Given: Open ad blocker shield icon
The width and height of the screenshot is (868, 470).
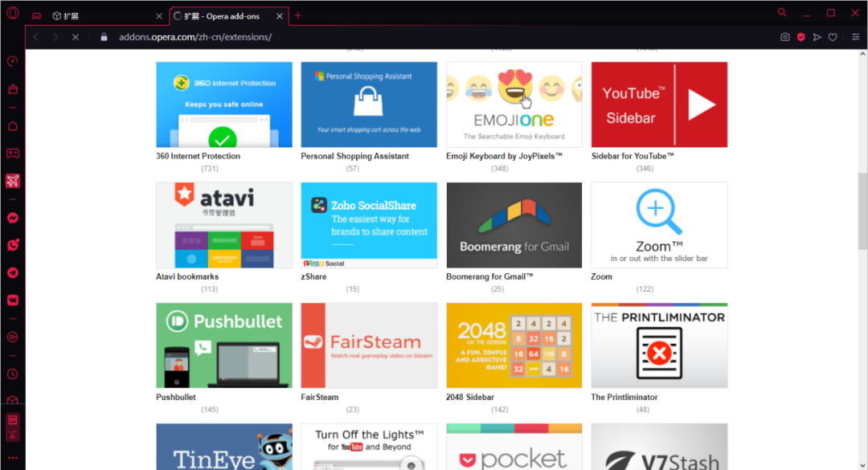Looking at the screenshot, I should (801, 37).
